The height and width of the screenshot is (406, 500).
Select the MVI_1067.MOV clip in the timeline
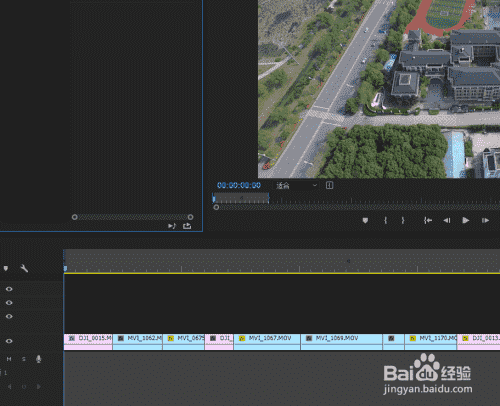(x=267, y=342)
